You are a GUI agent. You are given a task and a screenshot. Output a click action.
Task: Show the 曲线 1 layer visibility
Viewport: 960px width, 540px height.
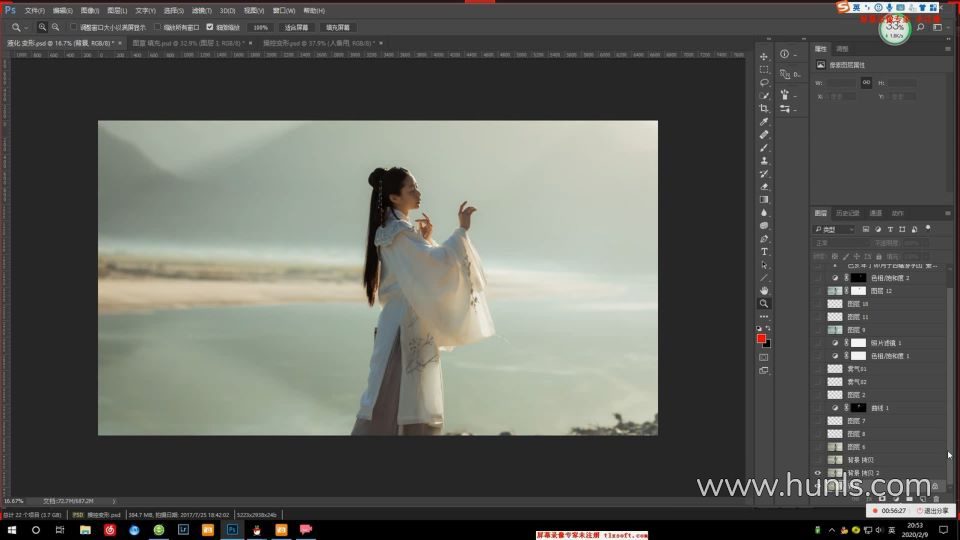(x=817, y=408)
